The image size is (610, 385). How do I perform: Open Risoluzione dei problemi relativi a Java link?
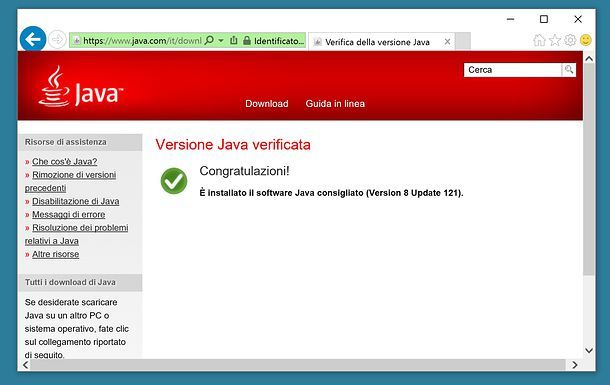click(76, 234)
